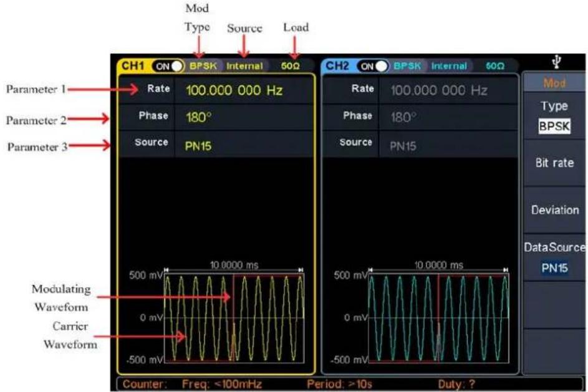Open the Mod menu header
588x392 pixels.
click(554, 83)
